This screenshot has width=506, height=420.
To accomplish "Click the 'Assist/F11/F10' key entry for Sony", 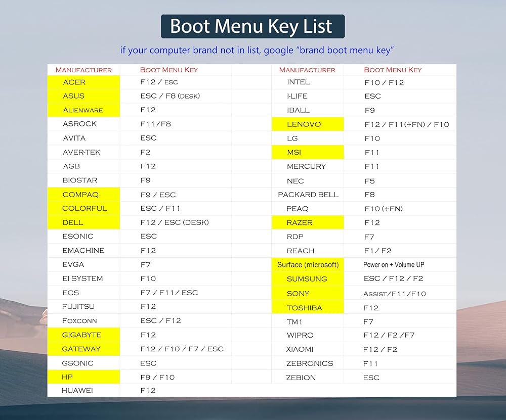I will pos(395,294).
